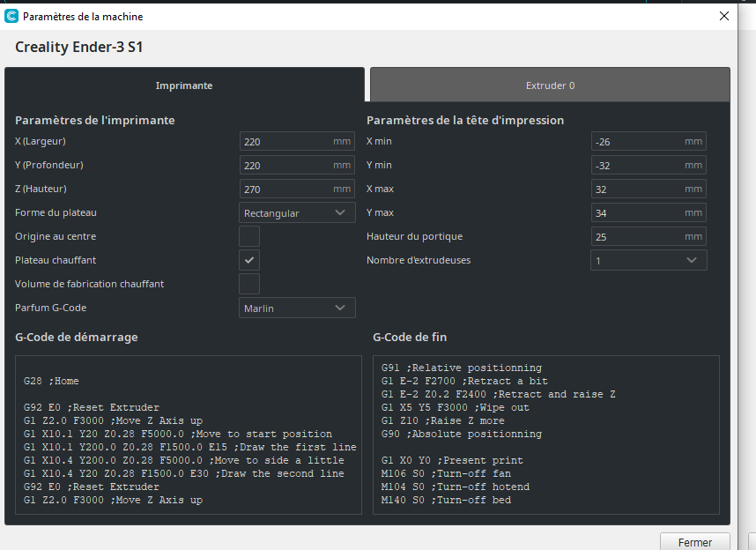Open the Forme du plateau dropdown

click(297, 212)
